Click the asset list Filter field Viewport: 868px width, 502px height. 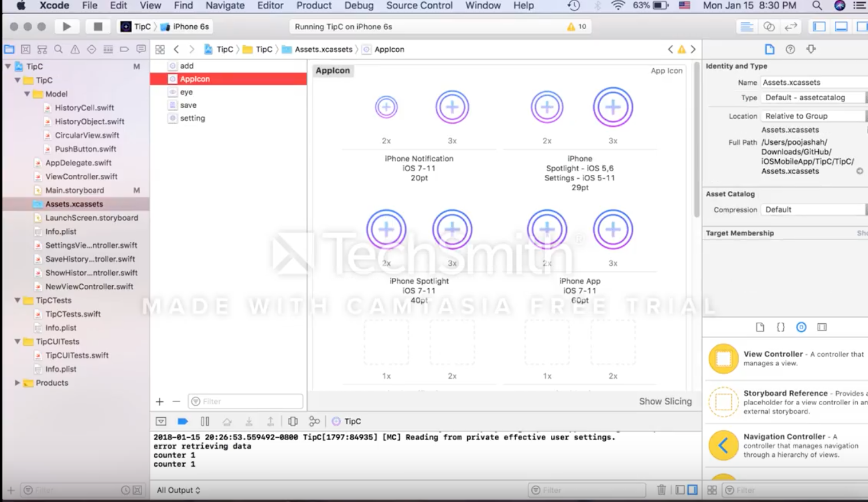coord(246,401)
